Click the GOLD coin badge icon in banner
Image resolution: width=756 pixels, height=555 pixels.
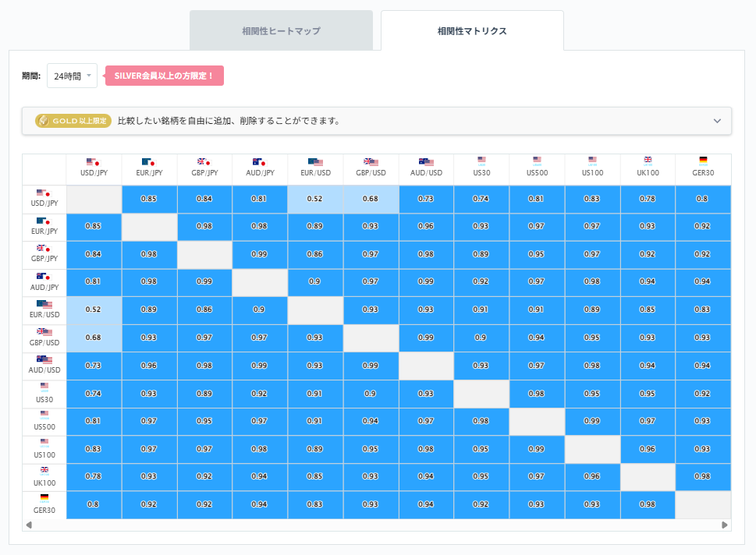(x=44, y=122)
